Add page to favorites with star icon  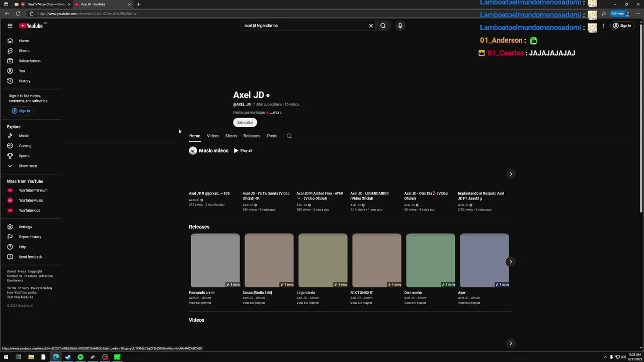point(604,14)
